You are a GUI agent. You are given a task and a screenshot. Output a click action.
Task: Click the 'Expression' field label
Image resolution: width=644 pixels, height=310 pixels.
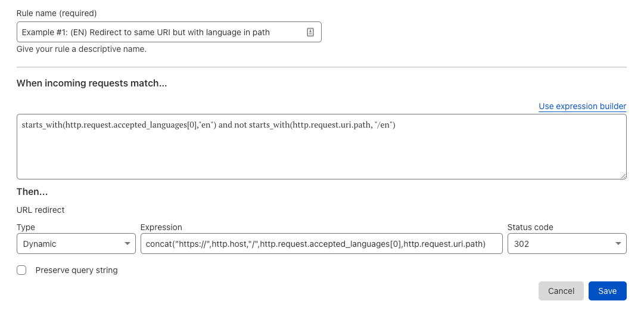pyautogui.click(x=161, y=227)
